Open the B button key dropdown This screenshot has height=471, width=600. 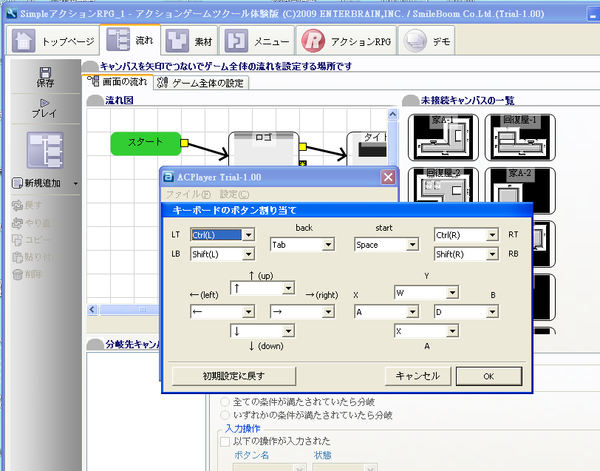coord(492,311)
